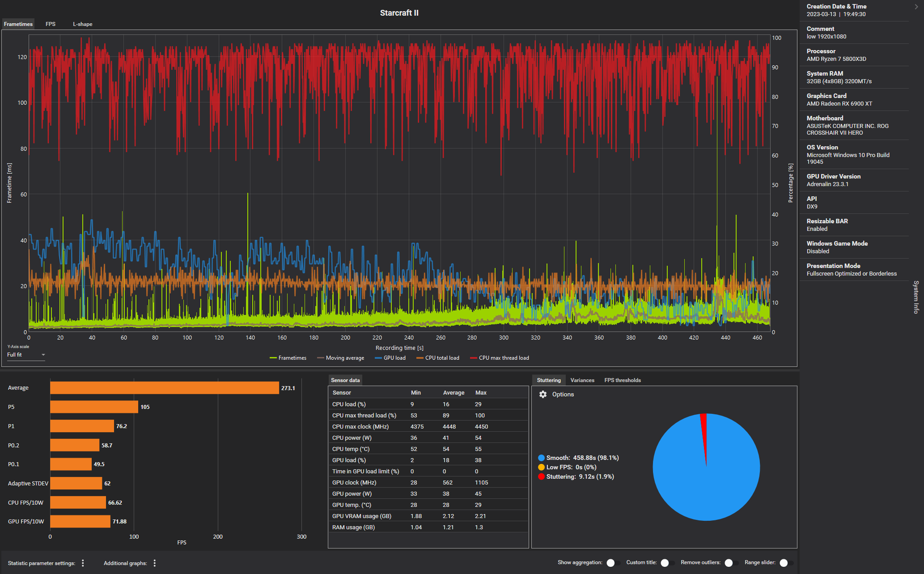The image size is (924, 574).
Task: Click the Comment value low 1920x1080
Action: [826, 37]
